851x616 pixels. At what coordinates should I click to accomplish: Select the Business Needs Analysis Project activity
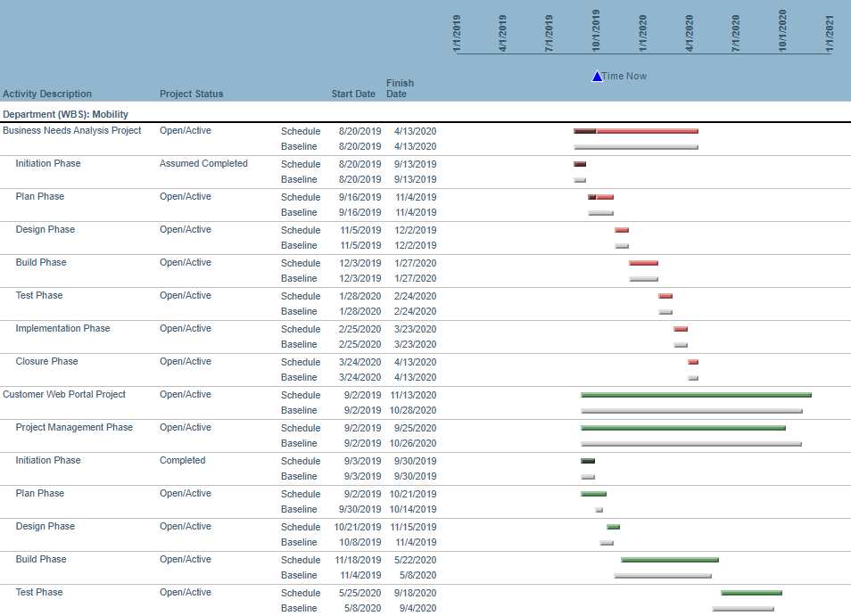(x=71, y=131)
